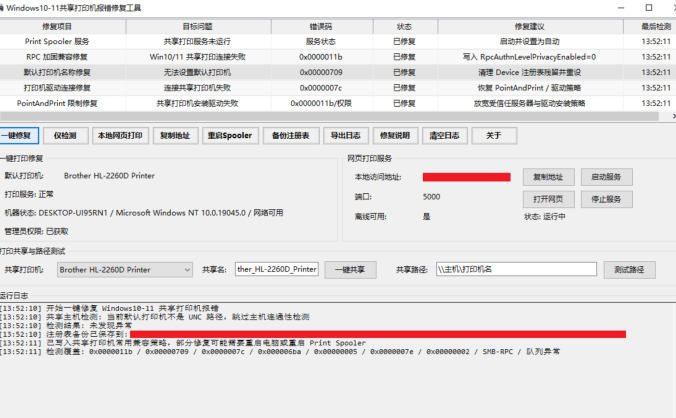The height and width of the screenshot is (418, 676).
Task: Click the 管理员权限: 已获取 text
Action: click(36, 232)
